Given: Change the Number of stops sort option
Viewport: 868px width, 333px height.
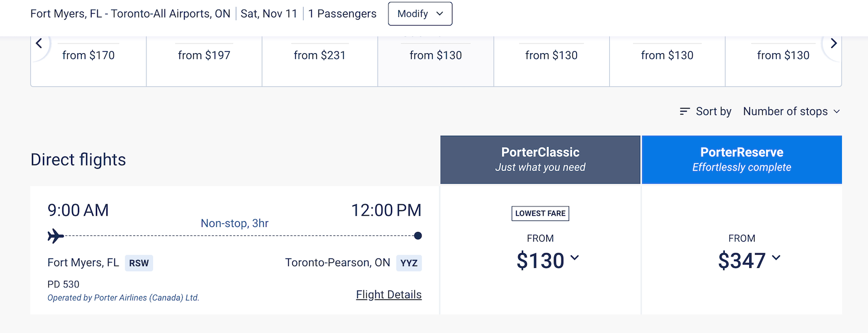Looking at the screenshot, I should [x=791, y=111].
